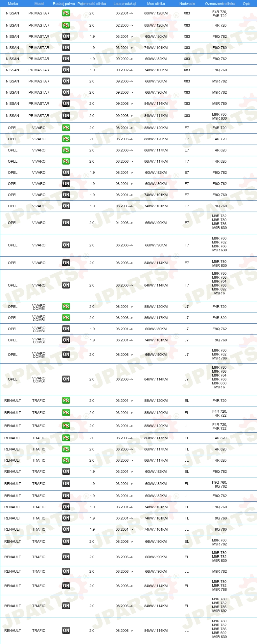
Task: Click ON icon in Renault Trafic FL 60kW / 82KM row
Action: click(66, 484)
